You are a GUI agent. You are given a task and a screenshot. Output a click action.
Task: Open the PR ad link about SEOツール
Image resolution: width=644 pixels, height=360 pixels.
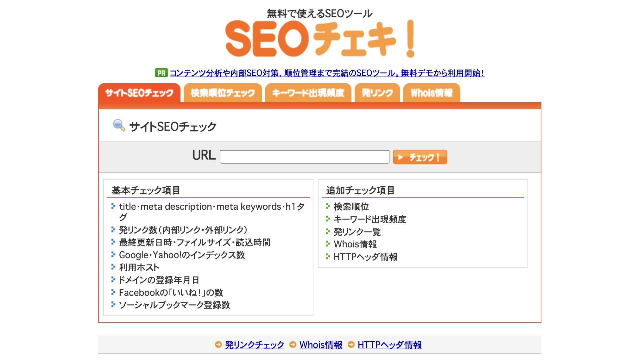(x=327, y=73)
